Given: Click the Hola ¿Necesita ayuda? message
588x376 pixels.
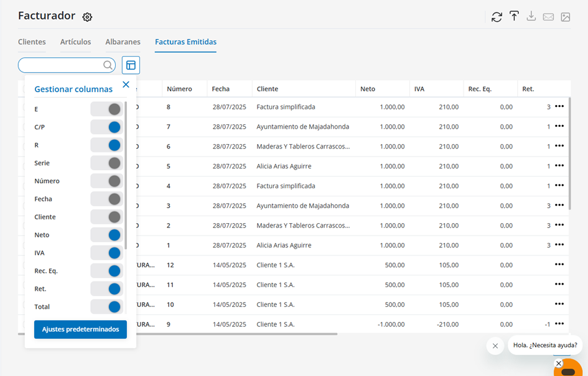Looking at the screenshot, I should coord(545,346).
